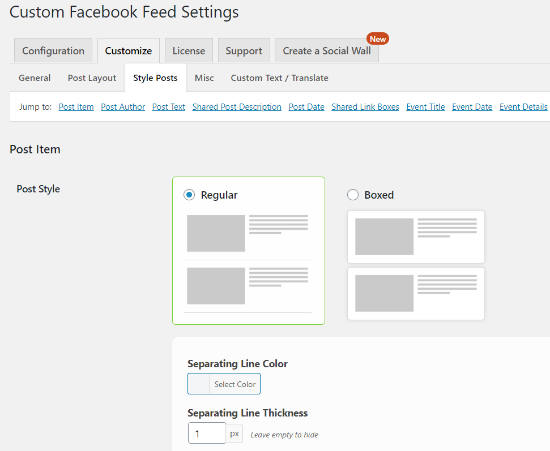
Task: Open the Misc sub-tab
Action: coord(204,78)
